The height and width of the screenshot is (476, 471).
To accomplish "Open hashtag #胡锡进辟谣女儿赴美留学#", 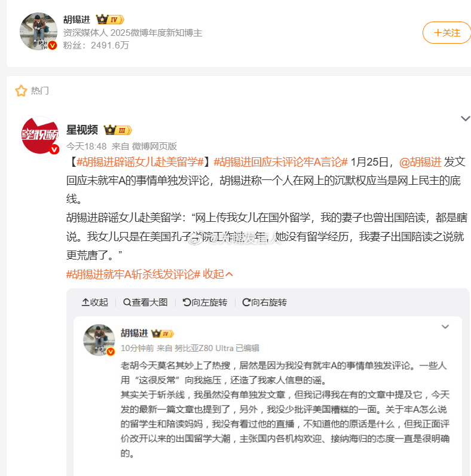I will click(140, 162).
